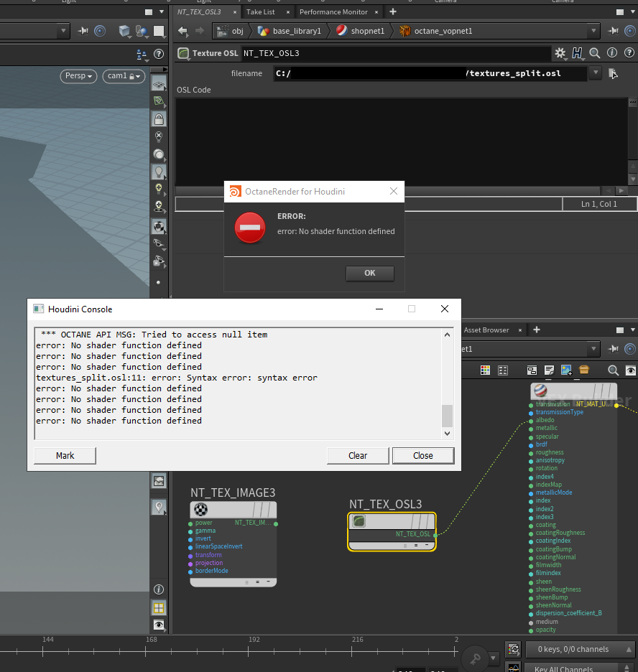638x672 pixels.
Task: Open the Performance Monitor tab
Action: coord(333,12)
